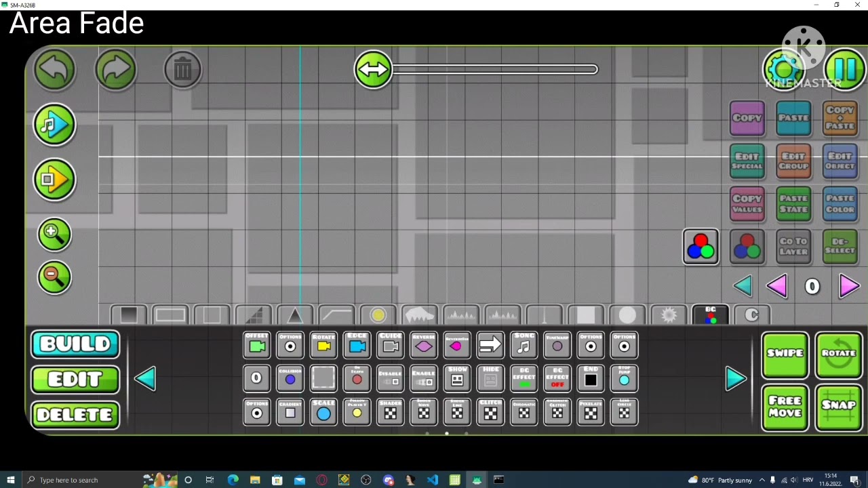Viewport: 868px width, 488px height.
Task: Select the Song trigger
Action: point(524,346)
